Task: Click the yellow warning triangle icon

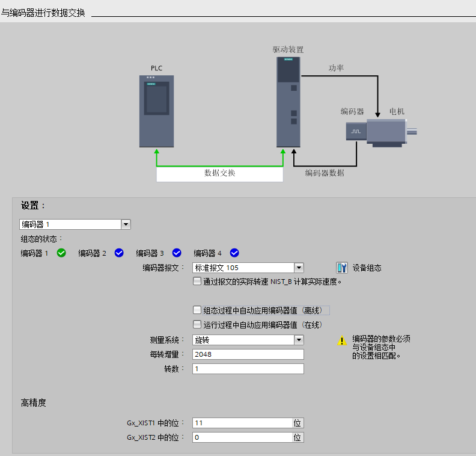Action: (x=342, y=341)
